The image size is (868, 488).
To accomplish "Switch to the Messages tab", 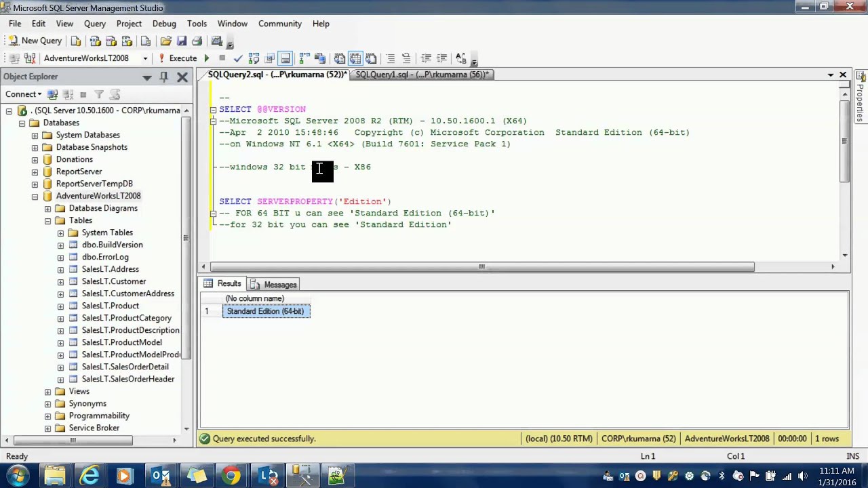I will click(273, 285).
